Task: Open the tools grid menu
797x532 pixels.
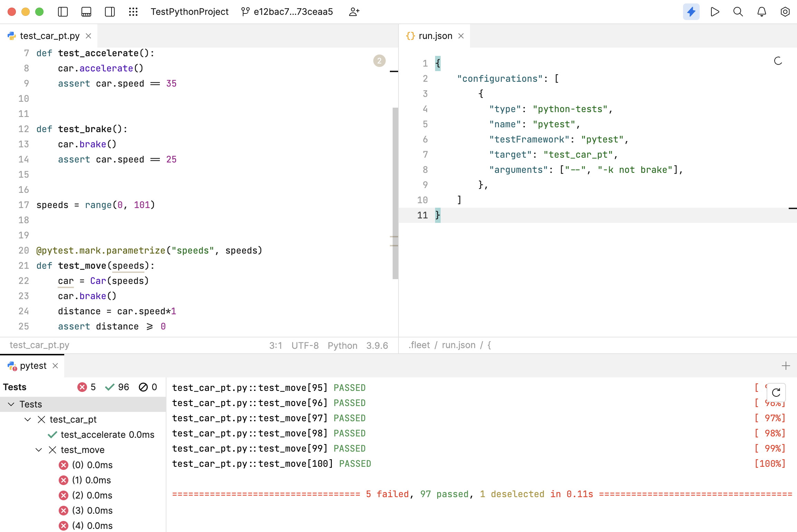Action: point(133,12)
